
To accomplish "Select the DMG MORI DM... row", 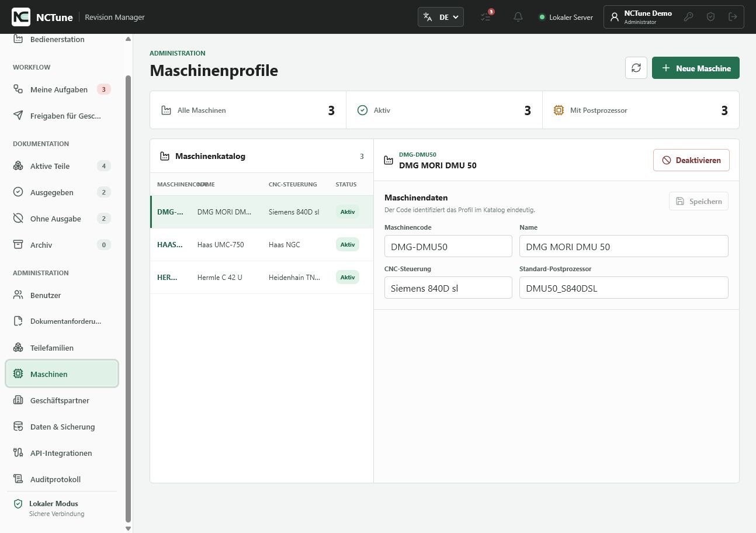I will [262, 212].
